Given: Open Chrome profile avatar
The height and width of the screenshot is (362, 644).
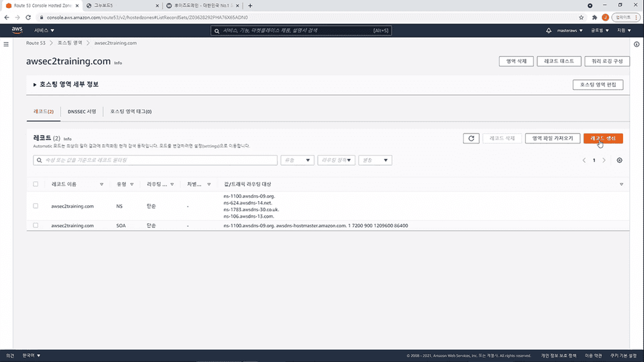Looking at the screenshot, I should [x=605, y=17].
